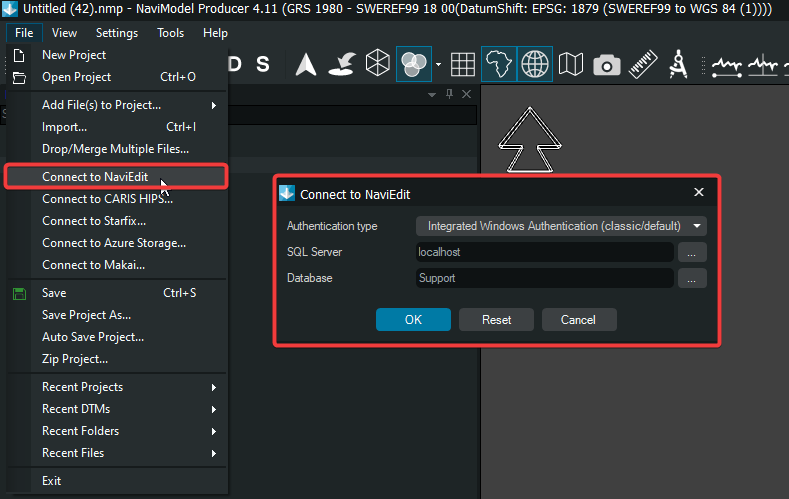Click the Database input field
The image size is (789, 499).
pos(544,278)
